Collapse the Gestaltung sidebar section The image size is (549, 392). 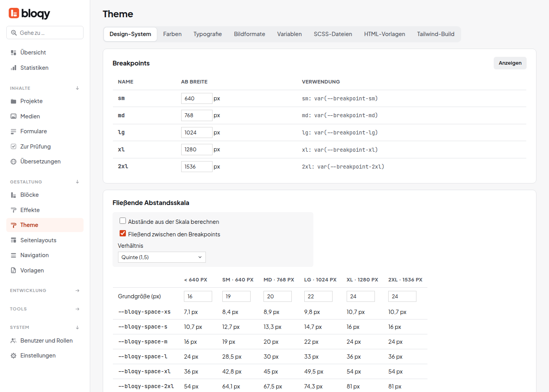[x=77, y=182]
